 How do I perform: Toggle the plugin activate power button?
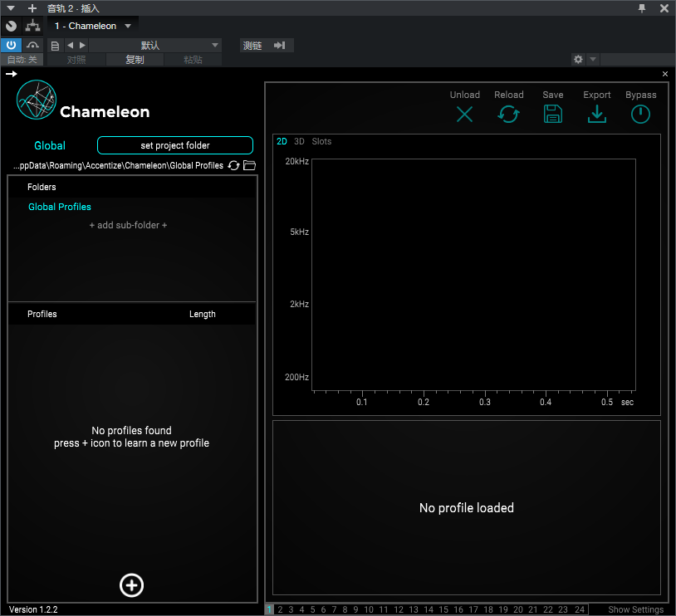click(11, 46)
